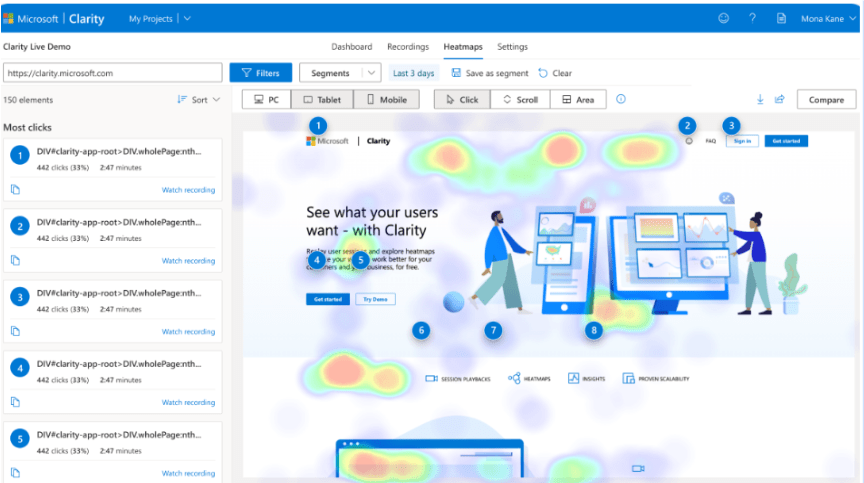The width and height of the screenshot is (864, 483).
Task: Click Session Playbacks icon in page preview
Action: (x=431, y=378)
